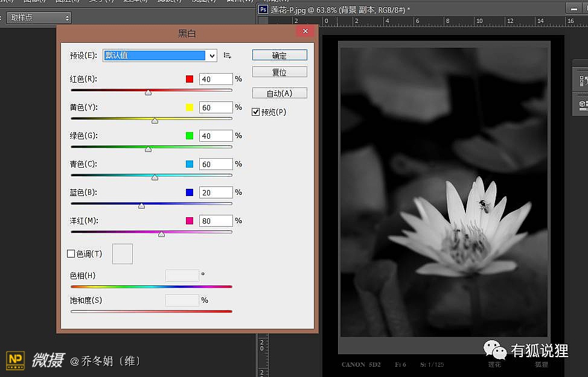Click the 红色 red slider handle
The image size is (588, 377).
[148, 92]
